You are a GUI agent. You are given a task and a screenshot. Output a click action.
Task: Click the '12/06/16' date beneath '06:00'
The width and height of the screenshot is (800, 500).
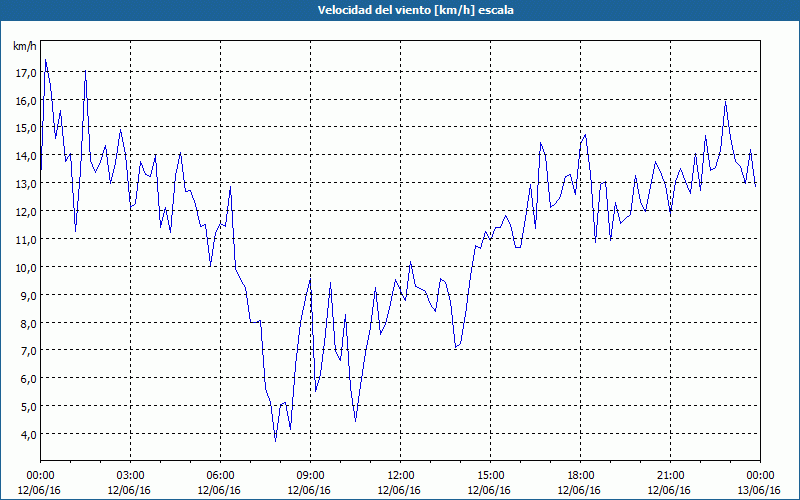219,490
